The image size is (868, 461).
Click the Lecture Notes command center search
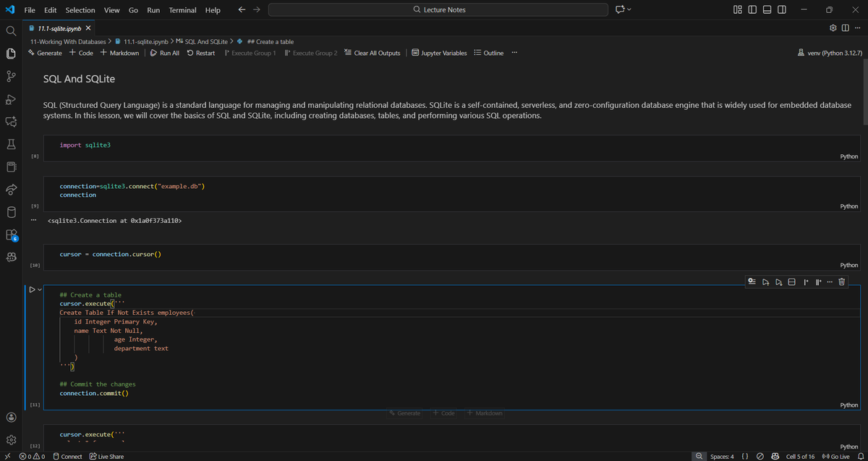point(438,9)
